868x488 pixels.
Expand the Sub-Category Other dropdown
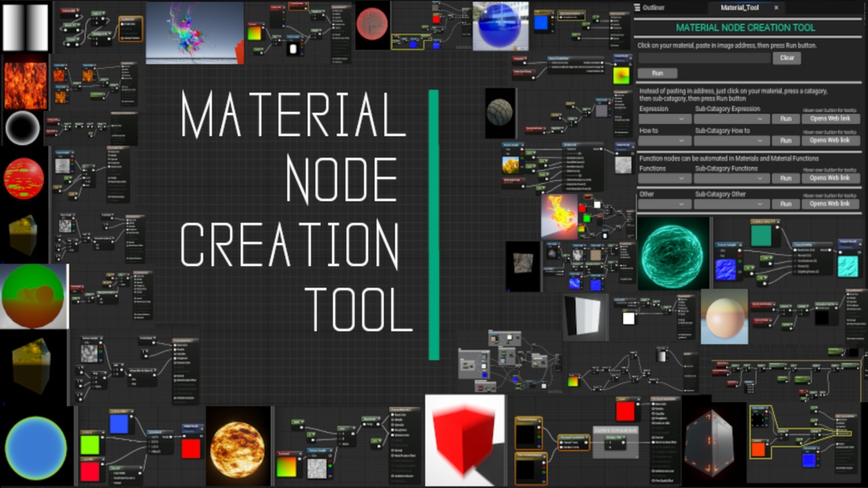(x=732, y=204)
